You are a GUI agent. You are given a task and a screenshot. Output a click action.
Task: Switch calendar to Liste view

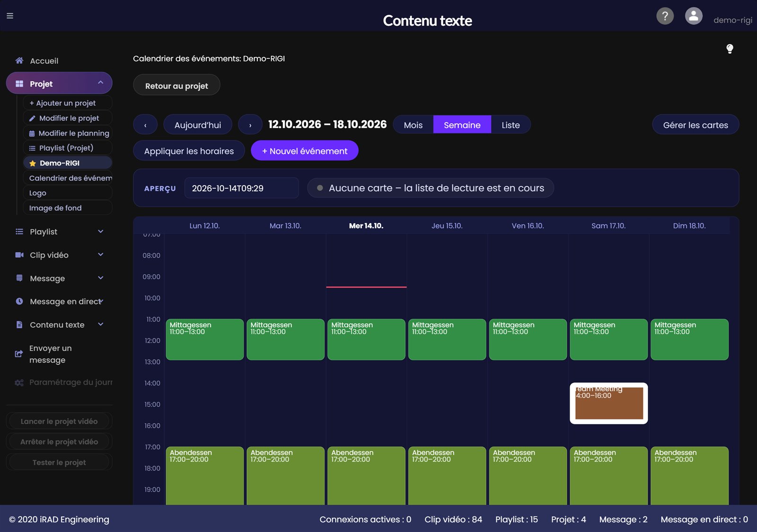coord(511,125)
